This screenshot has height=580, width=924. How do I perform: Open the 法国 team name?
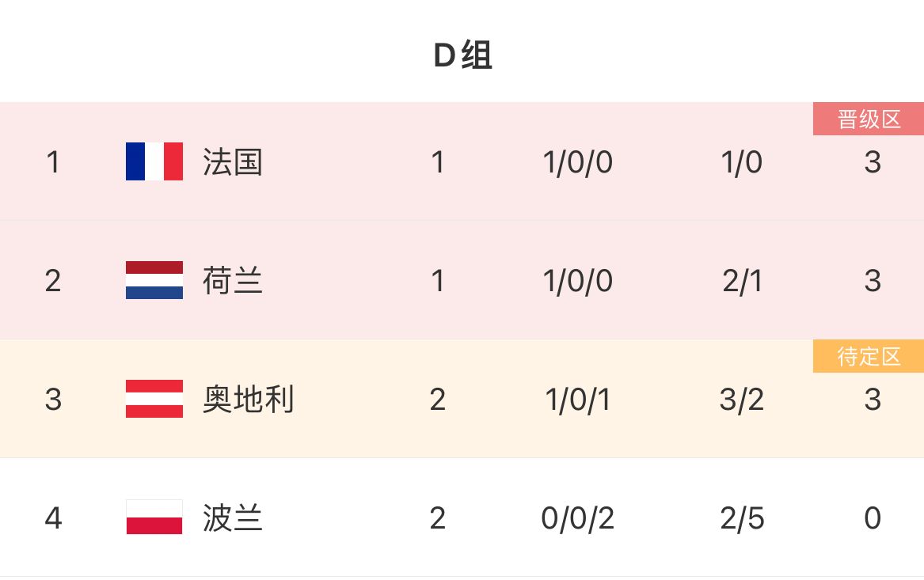[232, 162]
